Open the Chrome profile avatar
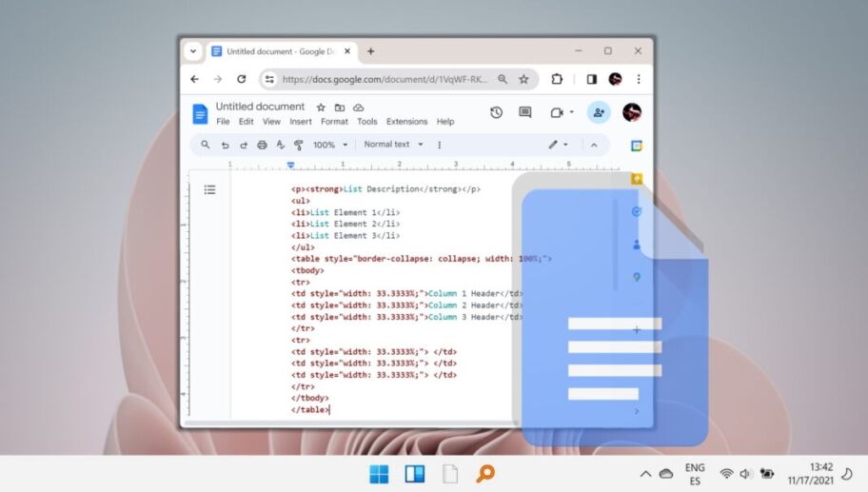868x492 pixels. [615, 79]
